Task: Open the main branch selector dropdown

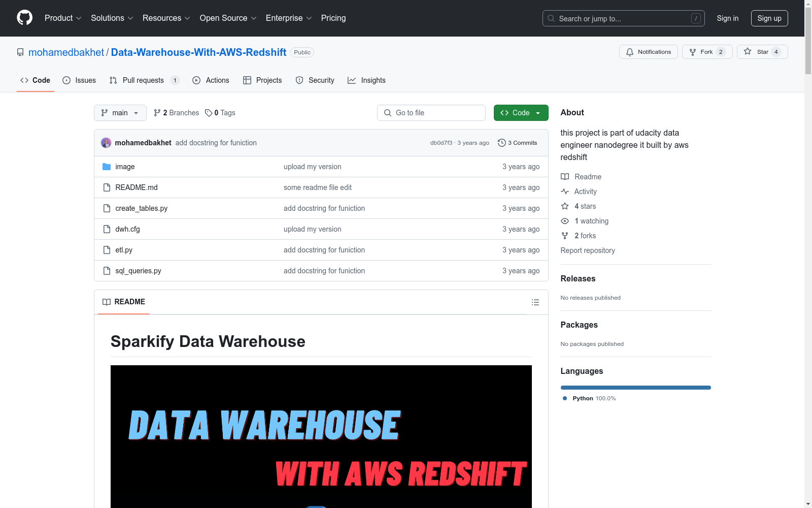Action: pos(120,113)
